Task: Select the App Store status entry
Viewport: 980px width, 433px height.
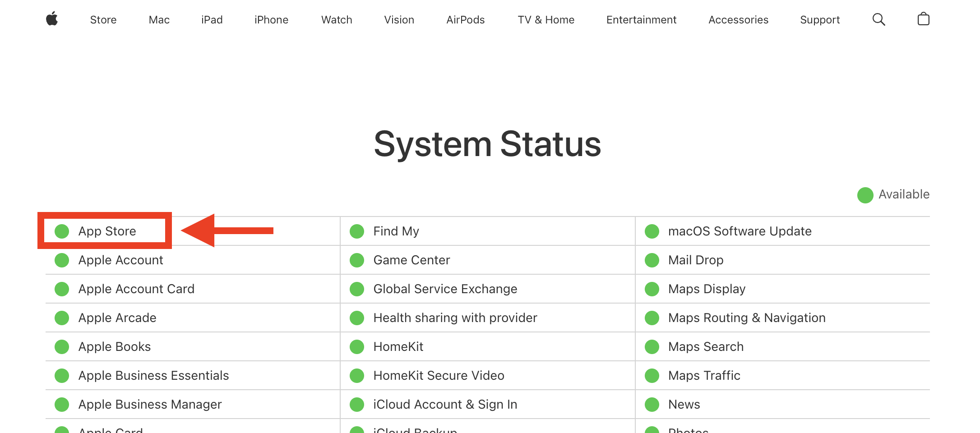Action: coord(107,231)
